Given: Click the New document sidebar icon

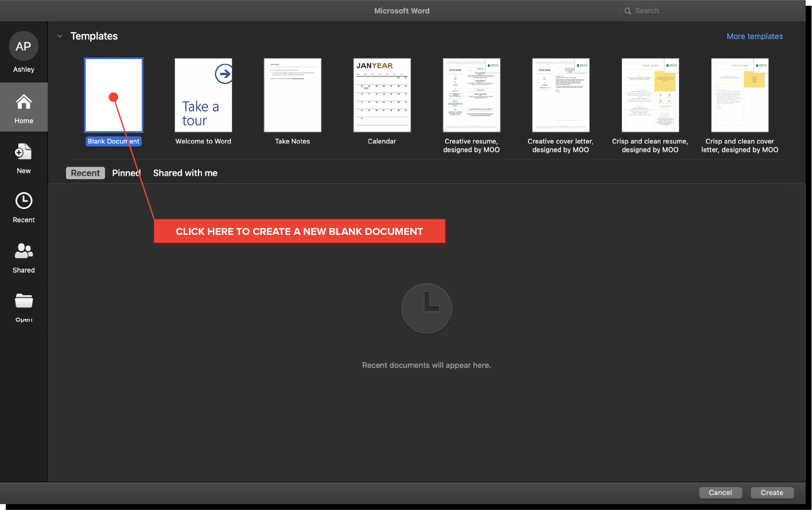Looking at the screenshot, I should point(24,152).
